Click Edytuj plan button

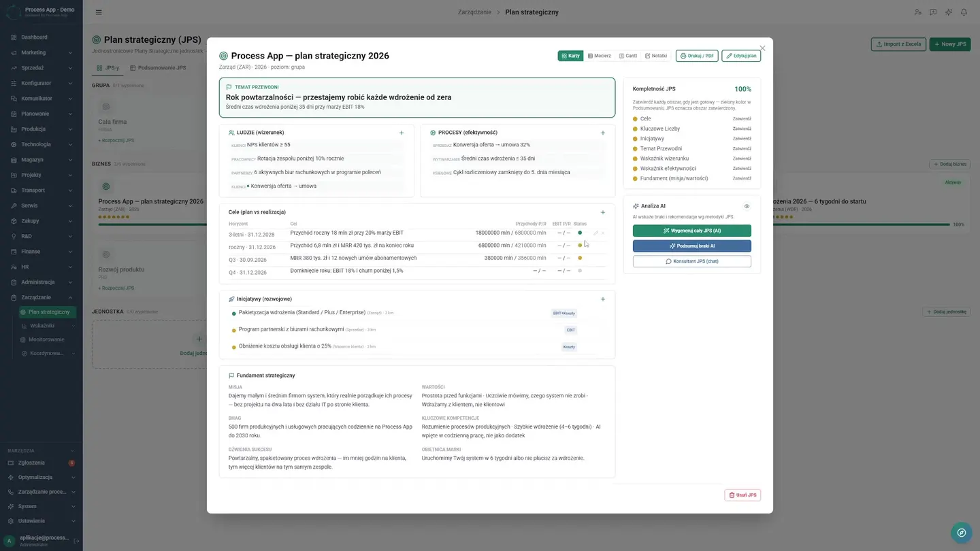741,56
